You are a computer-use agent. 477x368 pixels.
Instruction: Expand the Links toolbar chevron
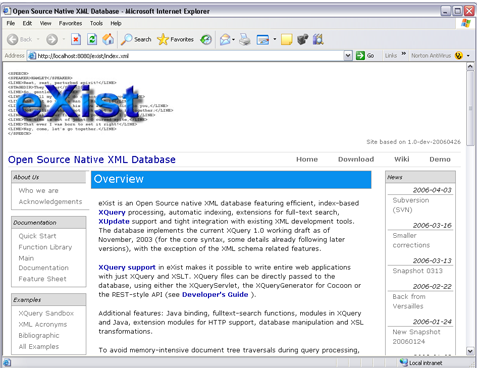pos(404,54)
